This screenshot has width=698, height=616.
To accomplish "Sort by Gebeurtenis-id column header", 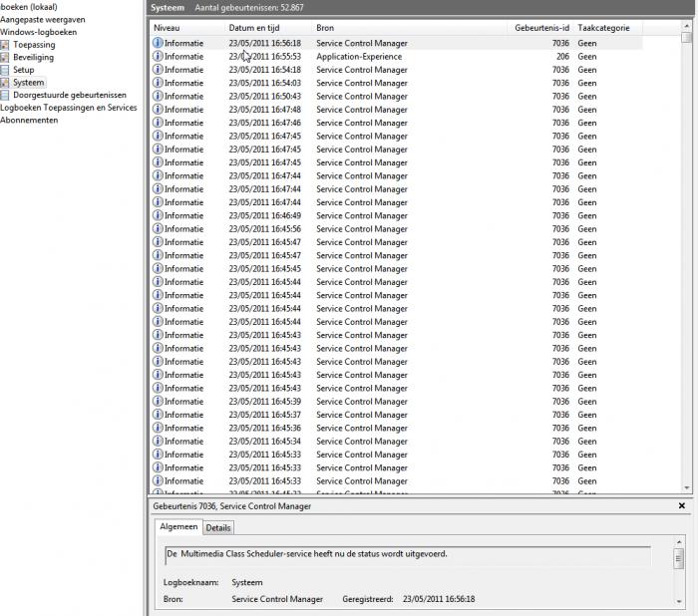I will tap(540, 28).
